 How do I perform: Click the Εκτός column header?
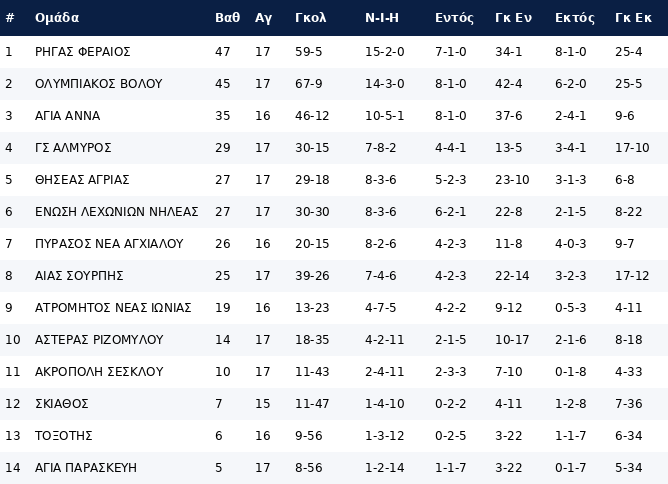pos(574,18)
